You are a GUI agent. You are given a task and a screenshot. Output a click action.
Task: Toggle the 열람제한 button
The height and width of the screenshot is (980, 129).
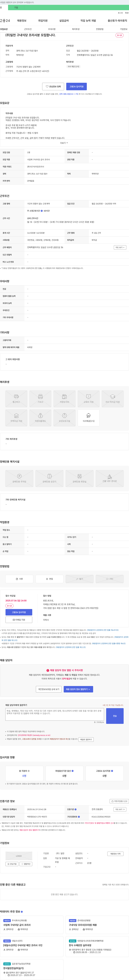[26, 864]
